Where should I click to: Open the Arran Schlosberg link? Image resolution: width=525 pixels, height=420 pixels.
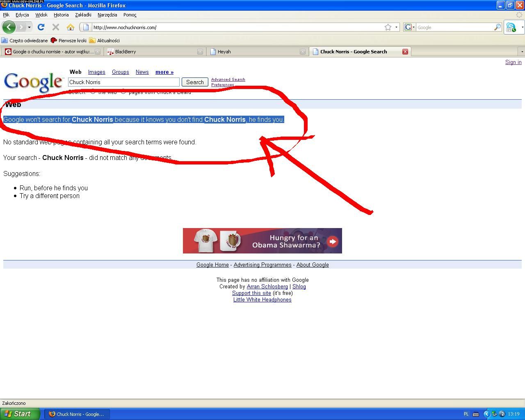click(267, 287)
